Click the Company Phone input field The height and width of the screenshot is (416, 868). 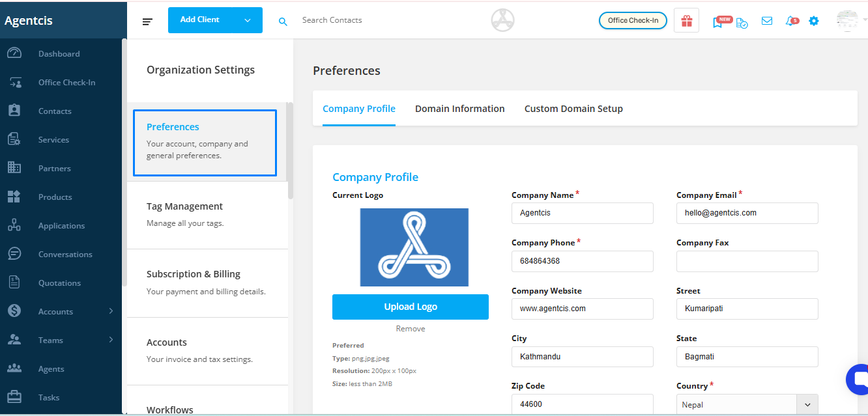[583, 261]
